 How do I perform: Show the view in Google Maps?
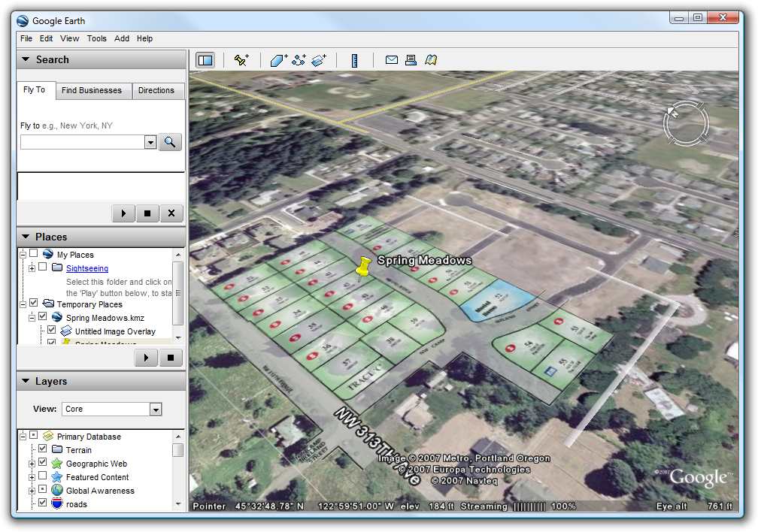tap(431, 60)
